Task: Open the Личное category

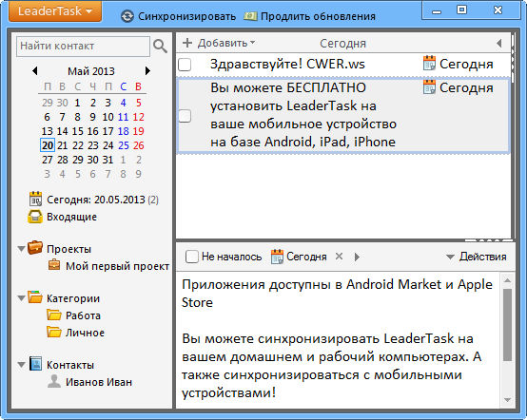Action: 85,333
